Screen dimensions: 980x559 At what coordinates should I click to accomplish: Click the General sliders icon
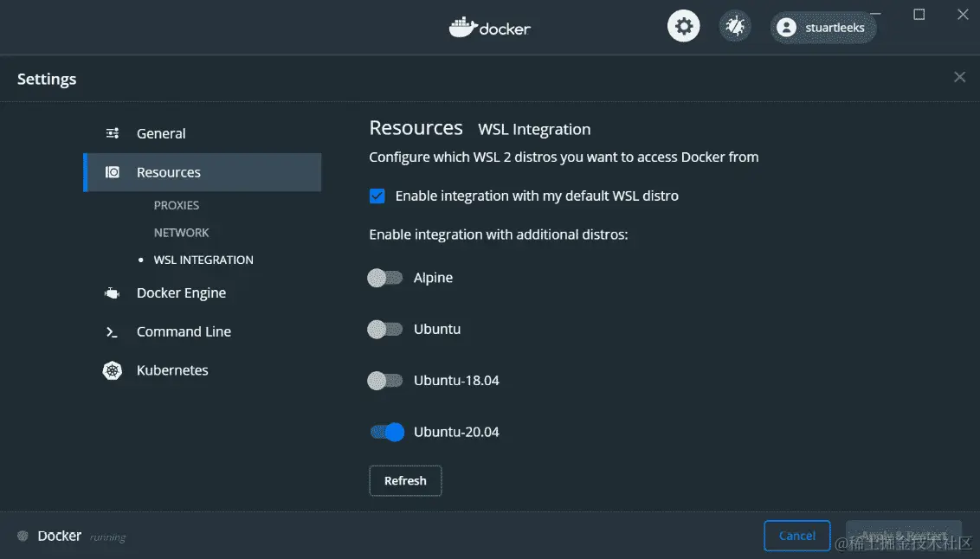pyautogui.click(x=113, y=133)
